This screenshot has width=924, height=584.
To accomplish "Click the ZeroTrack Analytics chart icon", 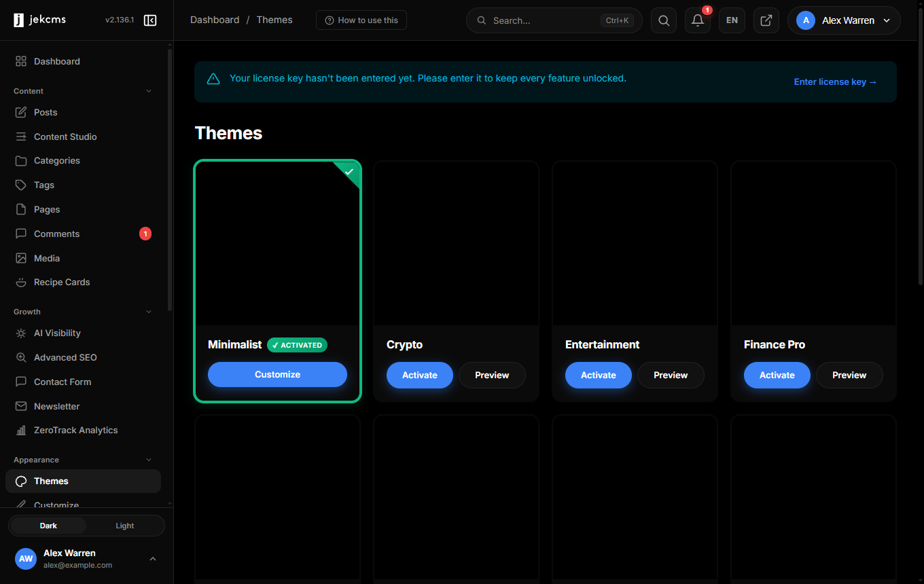I will [x=21, y=431].
